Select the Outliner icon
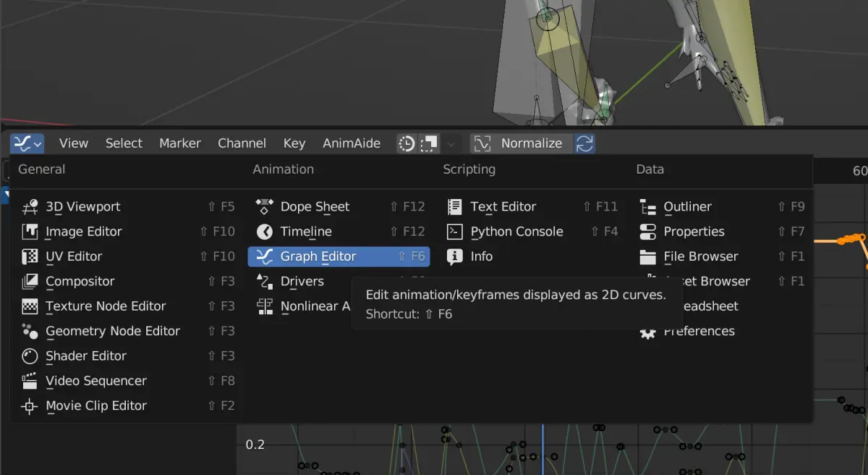 (648, 207)
